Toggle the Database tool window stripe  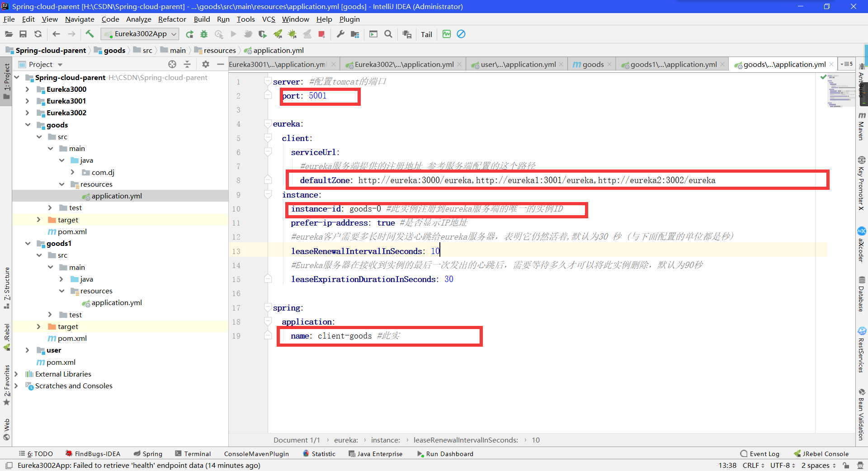(x=862, y=294)
